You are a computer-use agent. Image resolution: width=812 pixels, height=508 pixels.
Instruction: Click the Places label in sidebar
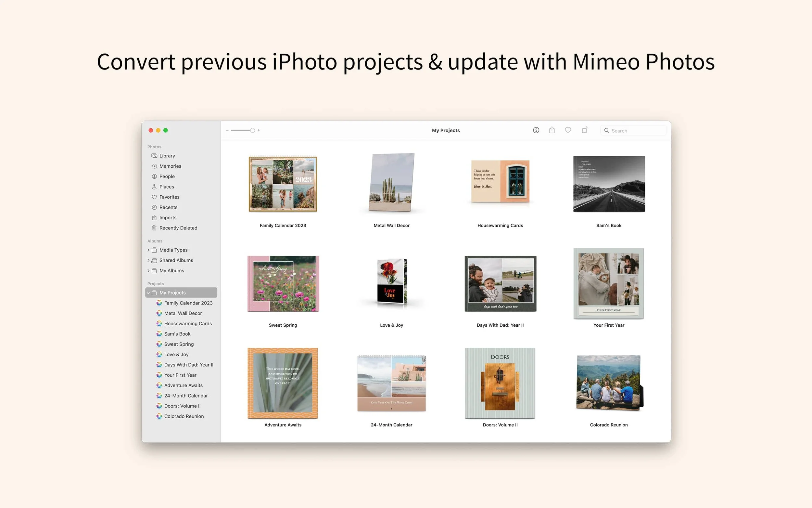167,187
